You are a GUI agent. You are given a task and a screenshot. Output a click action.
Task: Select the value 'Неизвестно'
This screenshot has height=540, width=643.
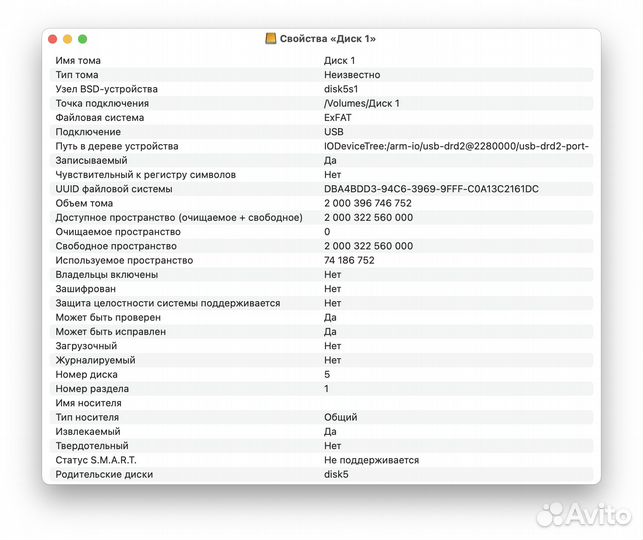pos(352,75)
